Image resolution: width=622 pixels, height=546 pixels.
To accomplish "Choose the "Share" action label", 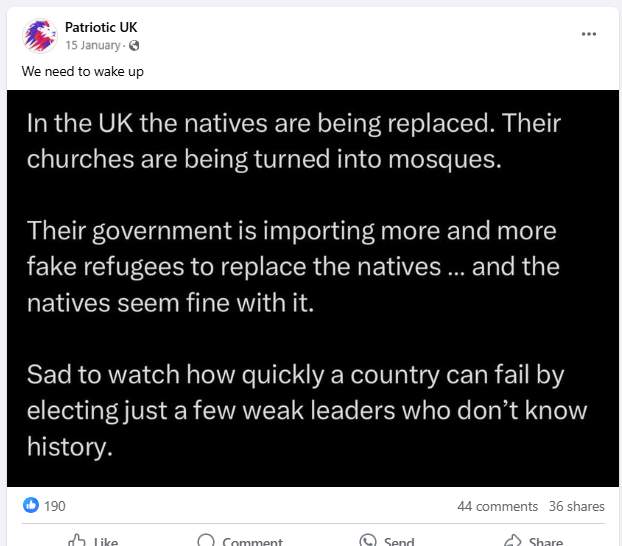I will [x=546, y=541].
